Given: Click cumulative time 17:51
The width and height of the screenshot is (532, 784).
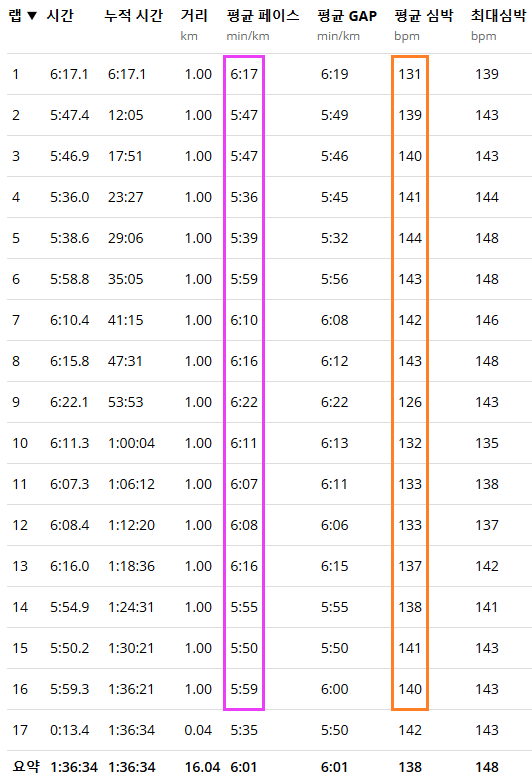Looking at the screenshot, I should pos(126,156).
